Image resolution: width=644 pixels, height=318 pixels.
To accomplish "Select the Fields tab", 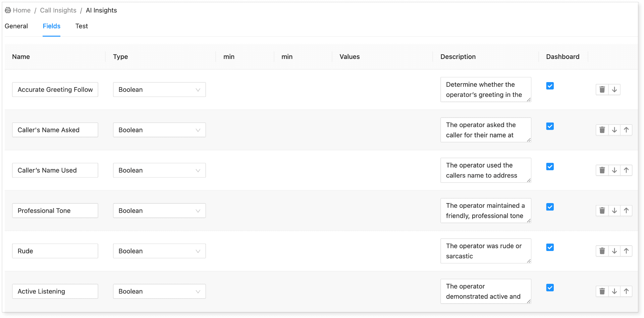I will click(x=52, y=26).
